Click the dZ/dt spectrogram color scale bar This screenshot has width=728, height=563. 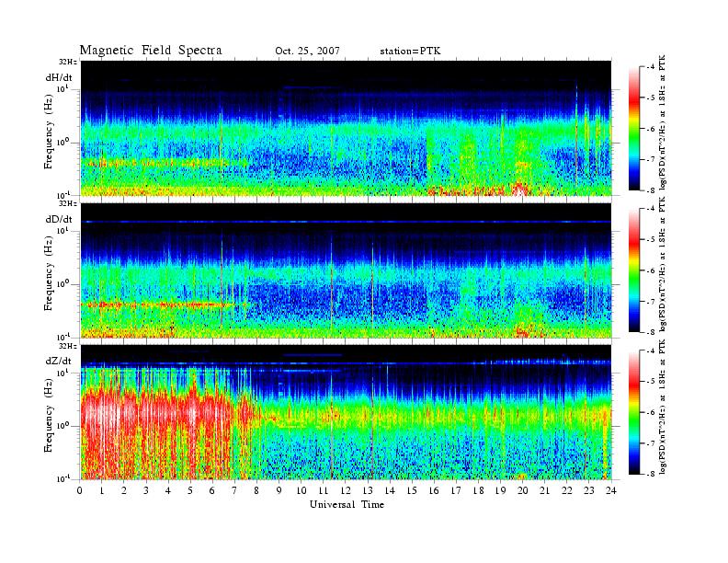pyautogui.click(x=633, y=412)
